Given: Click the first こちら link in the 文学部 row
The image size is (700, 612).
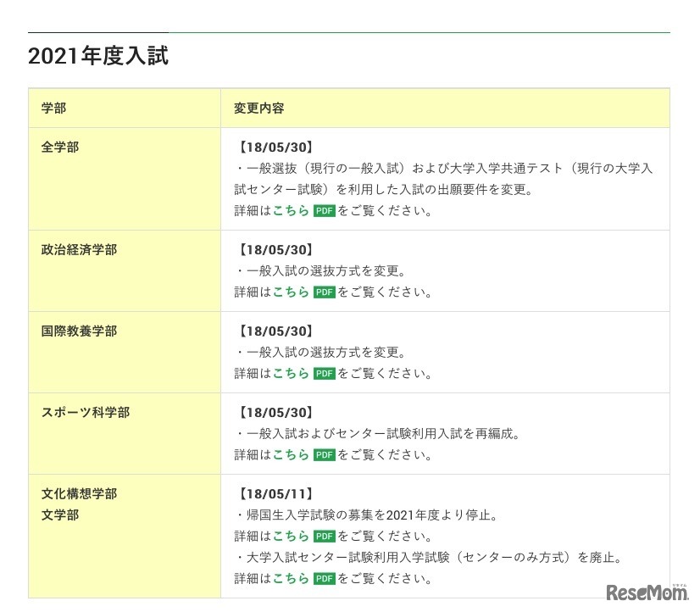Looking at the screenshot, I should (292, 536).
